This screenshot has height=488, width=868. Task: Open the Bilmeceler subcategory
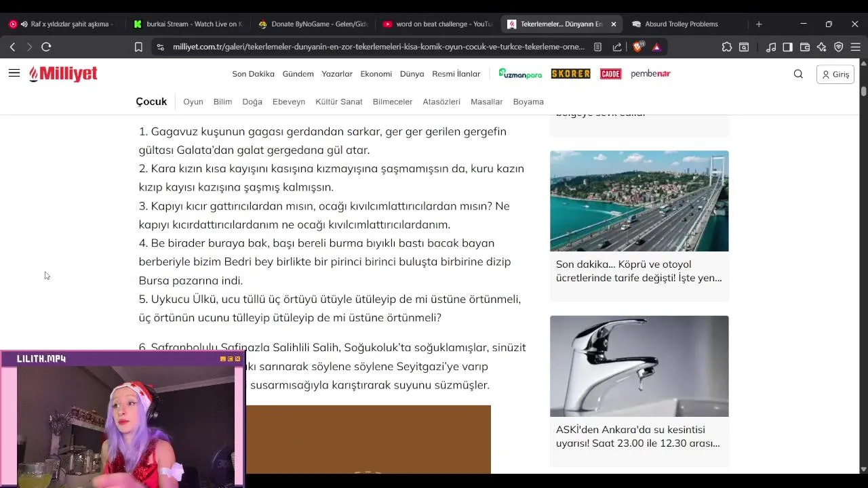pyautogui.click(x=393, y=102)
